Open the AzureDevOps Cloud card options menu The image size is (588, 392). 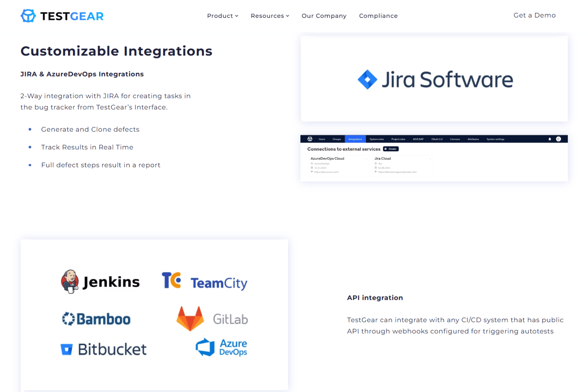point(366,159)
